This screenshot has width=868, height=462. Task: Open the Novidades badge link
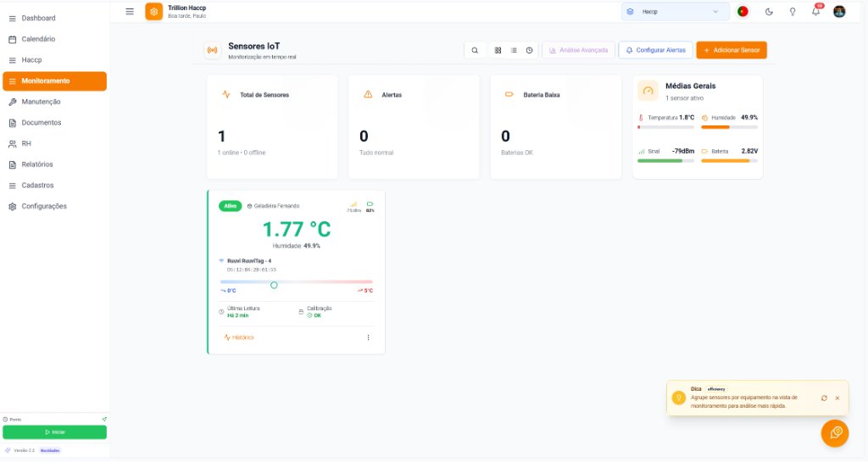50,450
